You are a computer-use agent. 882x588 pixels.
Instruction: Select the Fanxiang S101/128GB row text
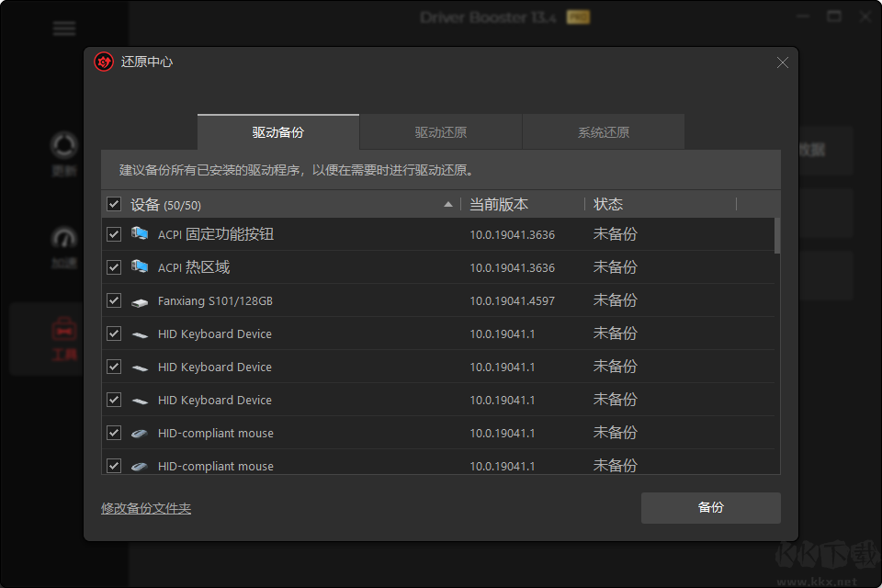tap(215, 301)
